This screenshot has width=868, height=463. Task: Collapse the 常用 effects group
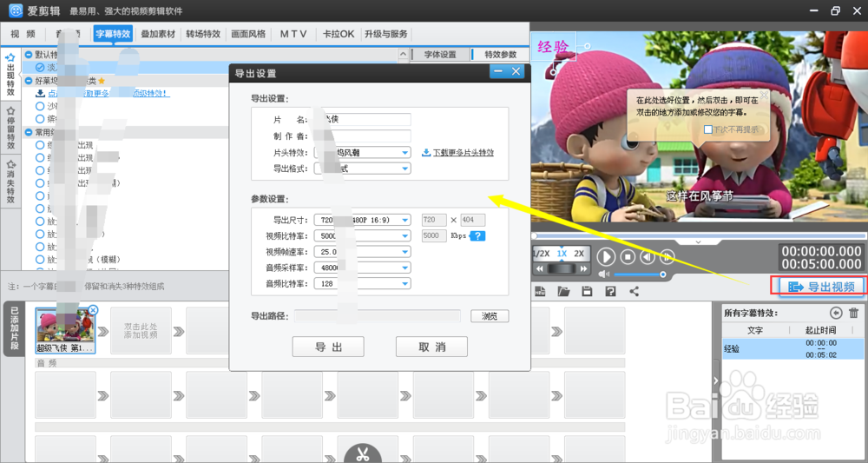pos(29,132)
